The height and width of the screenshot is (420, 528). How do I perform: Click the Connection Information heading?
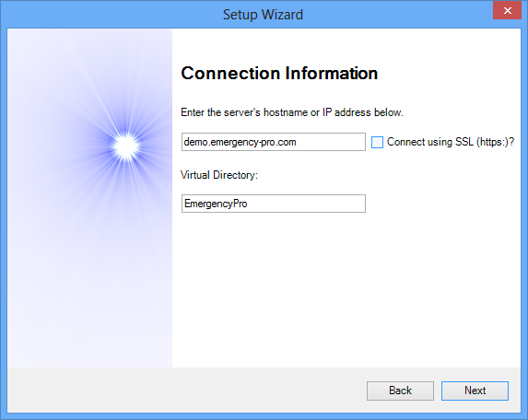pos(279,73)
